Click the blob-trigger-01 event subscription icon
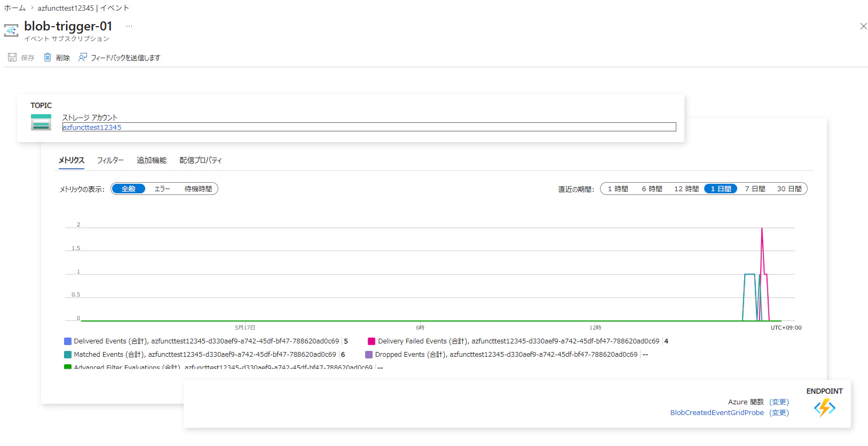This screenshot has width=868, height=446. (11, 30)
